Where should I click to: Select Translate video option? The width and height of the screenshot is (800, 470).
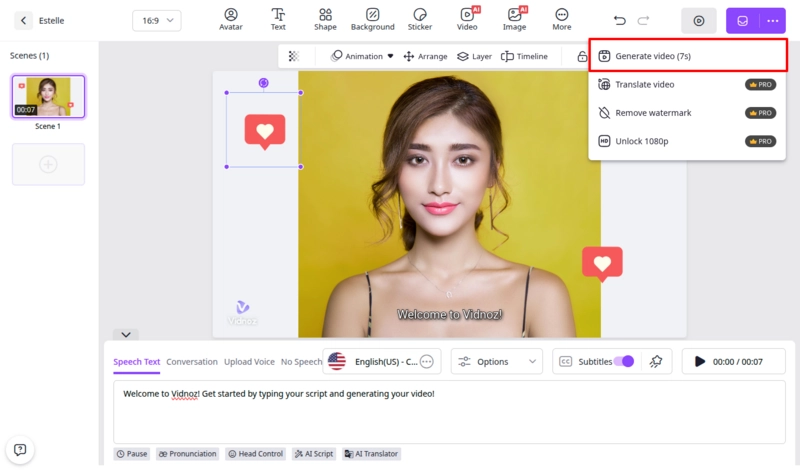click(687, 84)
